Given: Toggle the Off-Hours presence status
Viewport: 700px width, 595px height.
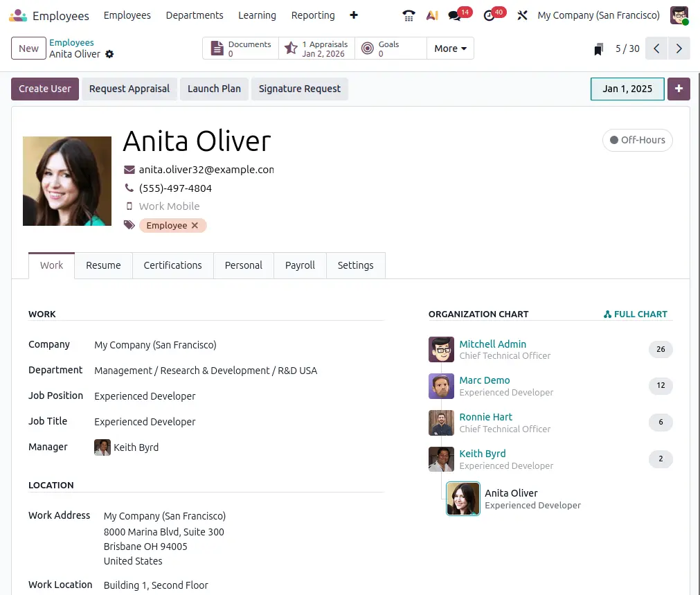Looking at the screenshot, I should coord(637,140).
